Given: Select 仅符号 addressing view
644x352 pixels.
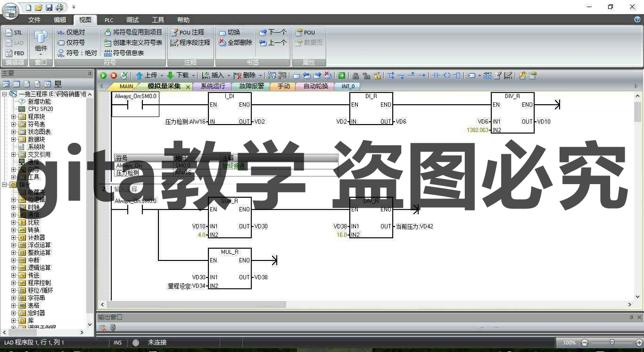Looking at the screenshot, I should pyautogui.click(x=71, y=42).
